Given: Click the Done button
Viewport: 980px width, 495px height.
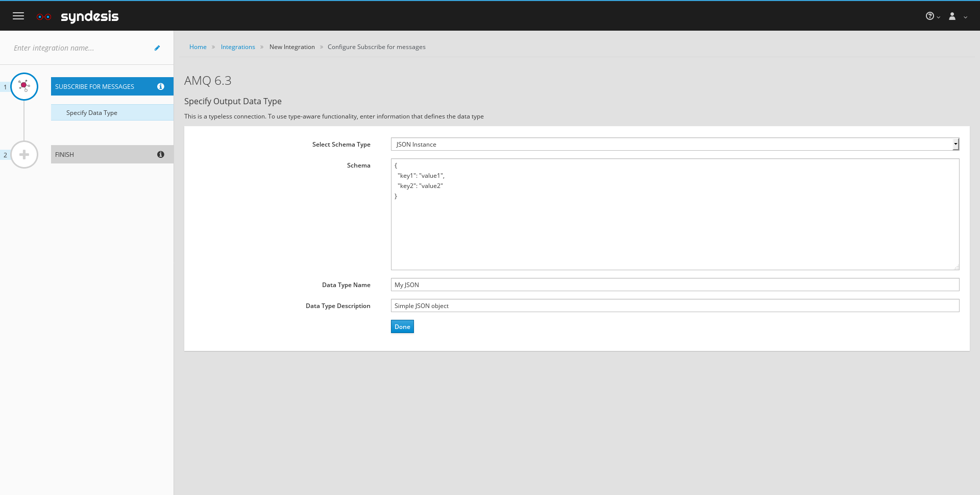Looking at the screenshot, I should [402, 326].
